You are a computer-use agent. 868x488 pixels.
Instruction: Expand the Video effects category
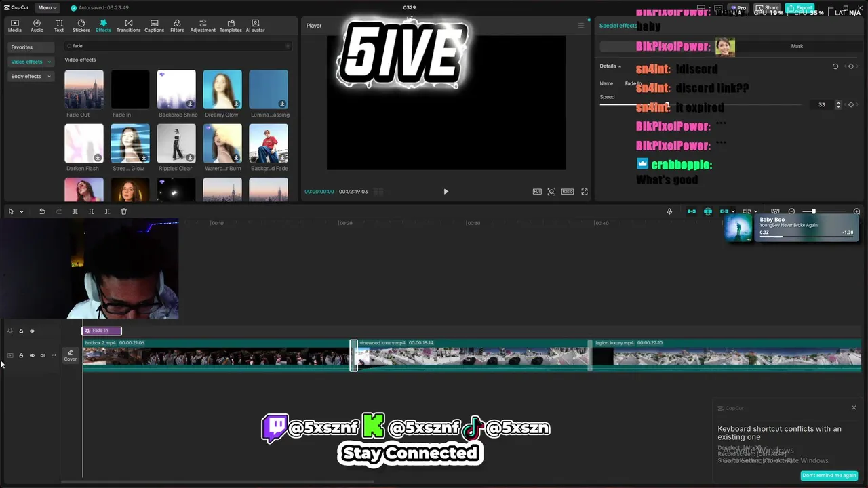(x=31, y=62)
